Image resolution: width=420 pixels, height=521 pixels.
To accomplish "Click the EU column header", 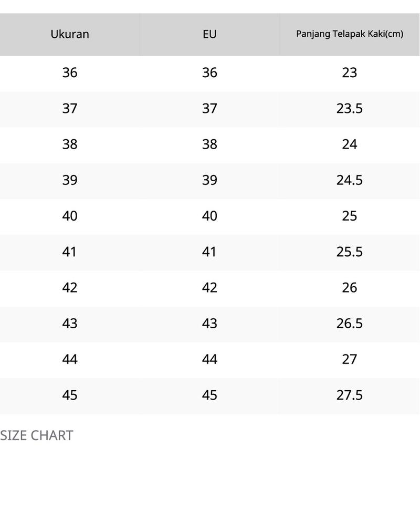I will [209, 34].
